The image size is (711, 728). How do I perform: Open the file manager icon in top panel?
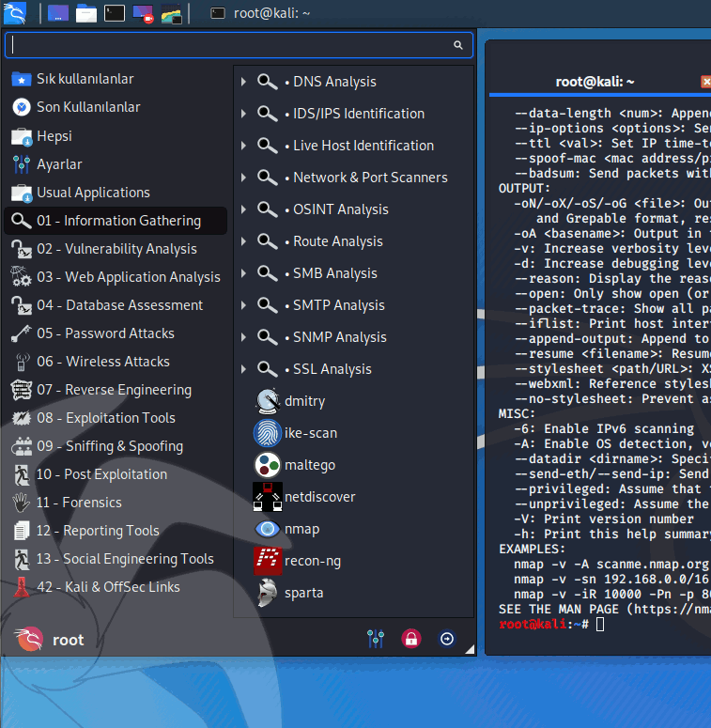tap(86, 13)
